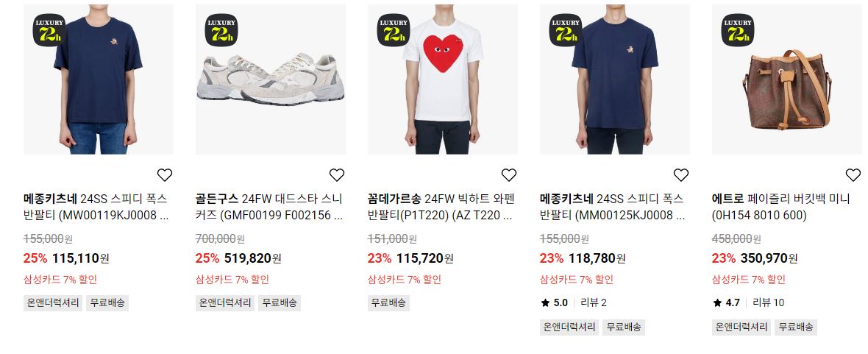Toggle wishlist heart for first Maison Kitsune tee

point(165,175)
